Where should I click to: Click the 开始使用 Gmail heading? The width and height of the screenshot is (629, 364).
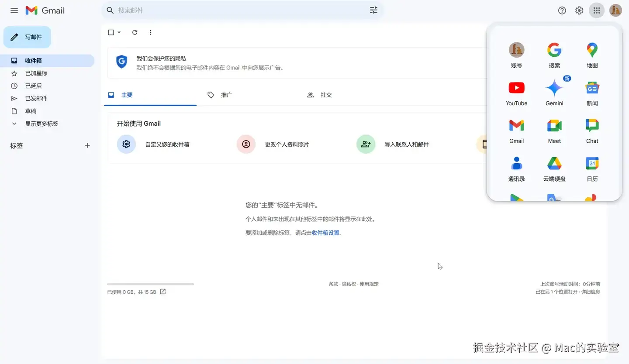coord(139,124)
